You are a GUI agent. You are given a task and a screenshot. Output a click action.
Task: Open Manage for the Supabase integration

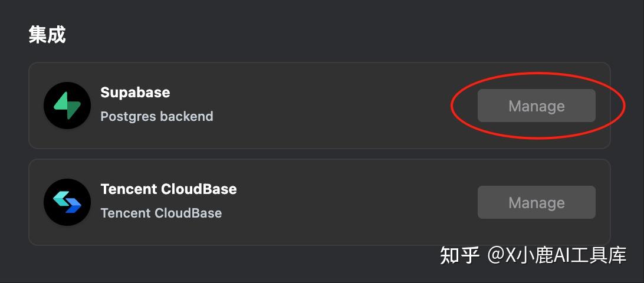pos(536,106)
